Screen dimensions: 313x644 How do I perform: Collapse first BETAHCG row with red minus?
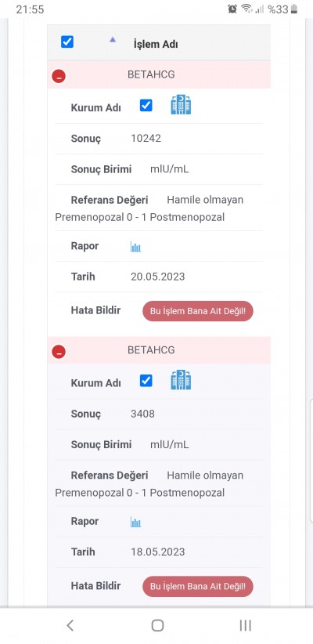pyautogui.click(x=59, y=76)
